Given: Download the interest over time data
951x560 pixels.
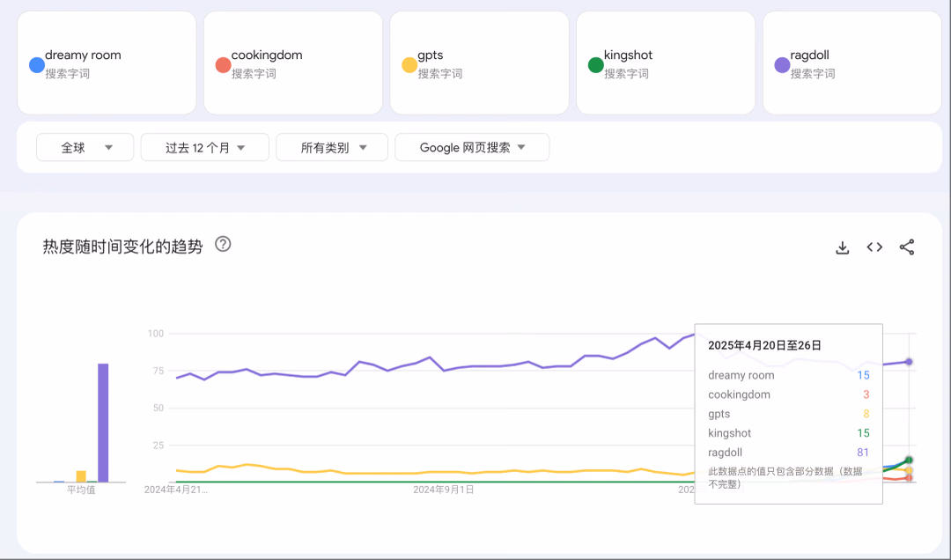Looking at the screenshot, I should [842, 247].
